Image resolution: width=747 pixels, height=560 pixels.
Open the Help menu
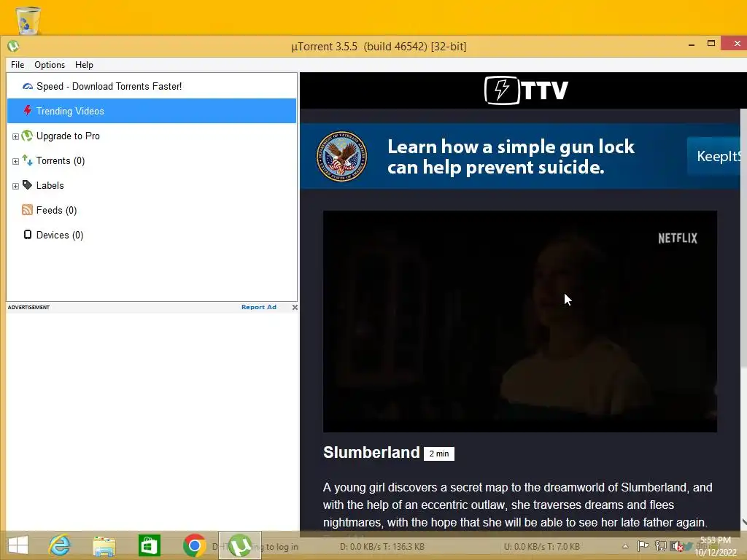[x=84, y=65]
